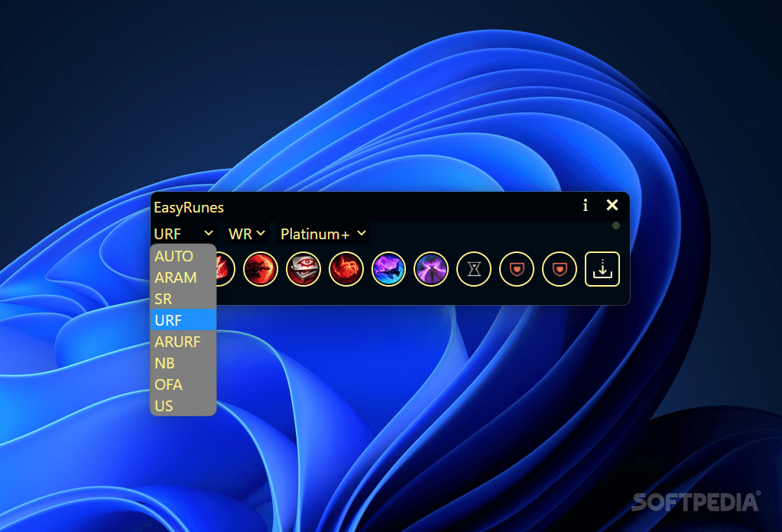The image size is (782, 532).
Task: Choose US from the mode list
Action: click(183, 406)
